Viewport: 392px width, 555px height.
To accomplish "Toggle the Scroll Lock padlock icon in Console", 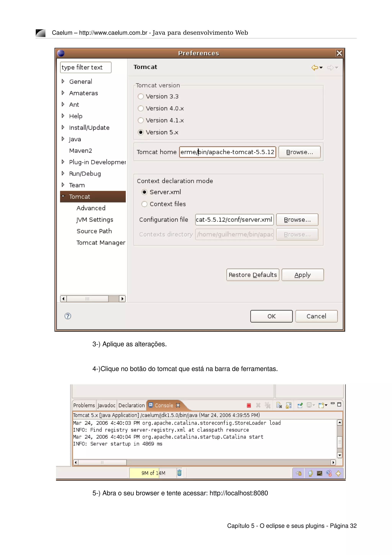I will coord(288,405).
